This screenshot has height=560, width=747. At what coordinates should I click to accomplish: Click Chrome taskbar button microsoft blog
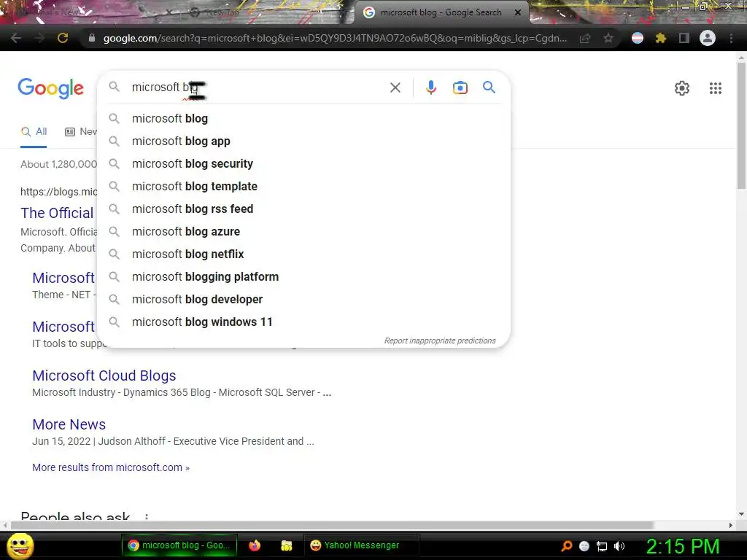pos(179,545)
